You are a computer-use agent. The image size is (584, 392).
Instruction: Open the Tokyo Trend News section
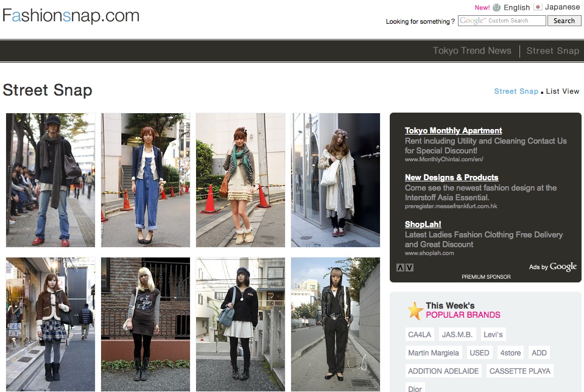(x=472, y=51)
